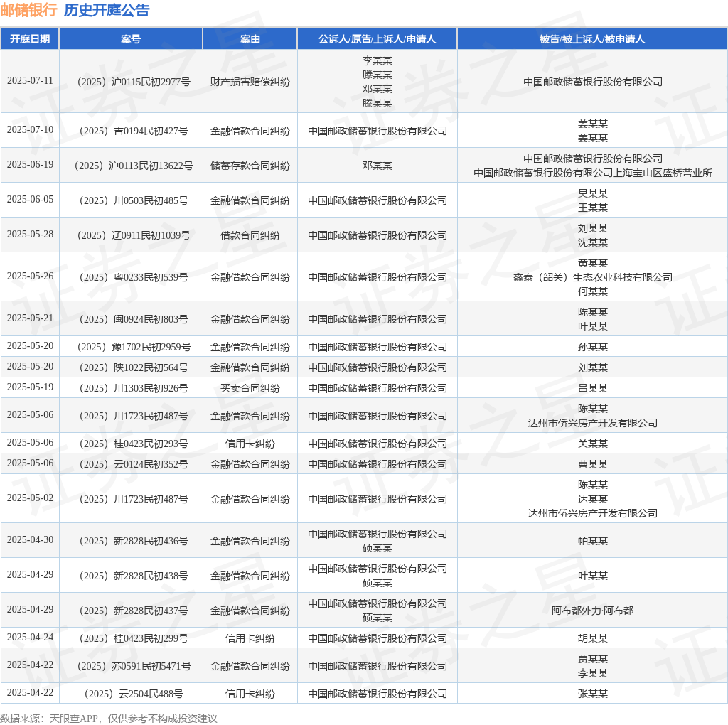Viewport: 728px width, 725px height.
Task: Click defendant 张某某
Action: (x=593, y=694)
